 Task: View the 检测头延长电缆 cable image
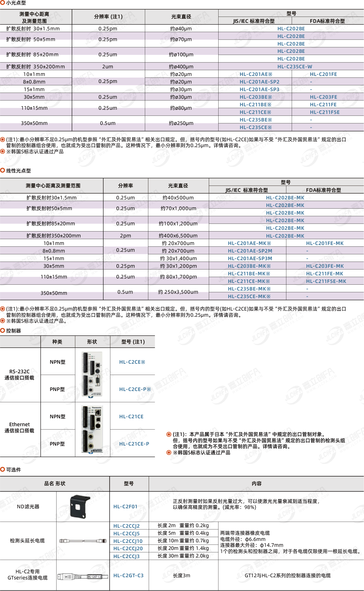(x=83, y=541)
